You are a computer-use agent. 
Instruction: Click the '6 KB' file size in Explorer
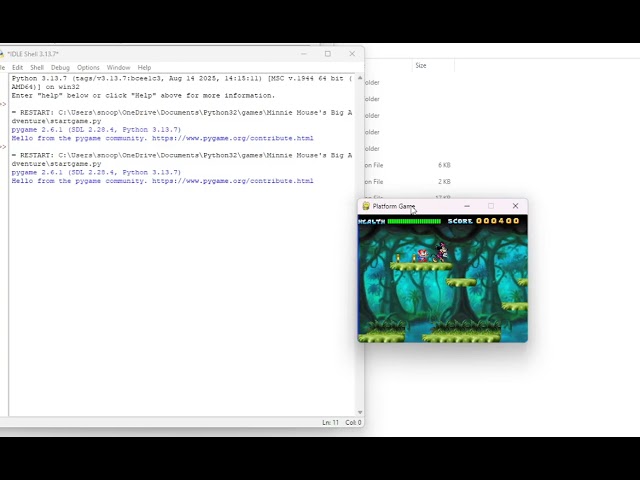click(444, 165)
